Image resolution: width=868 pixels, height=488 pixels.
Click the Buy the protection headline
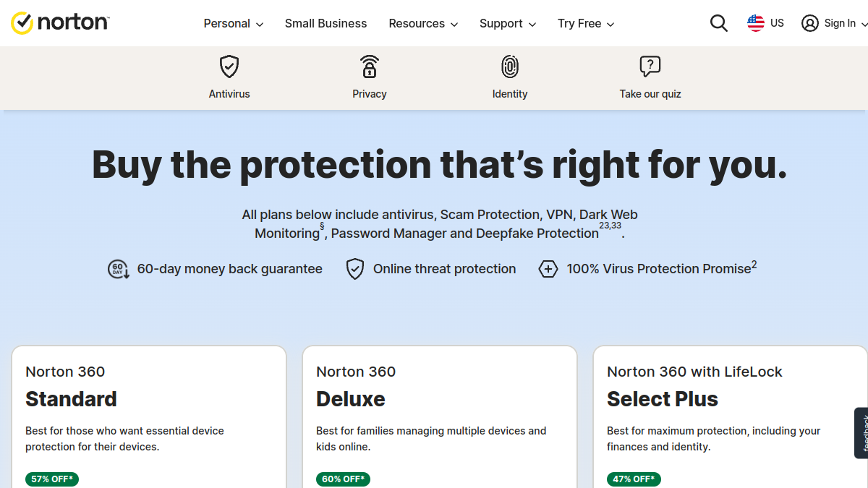(439, 165)
